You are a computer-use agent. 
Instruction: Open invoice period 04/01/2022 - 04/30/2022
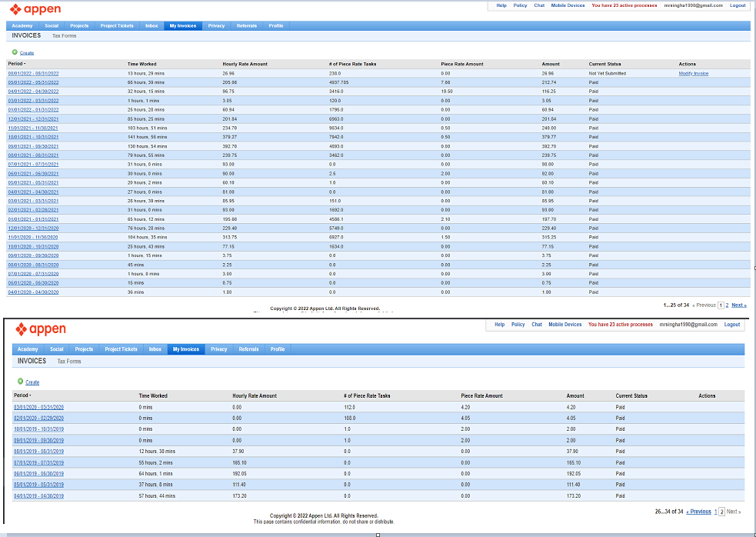[33, 92]
